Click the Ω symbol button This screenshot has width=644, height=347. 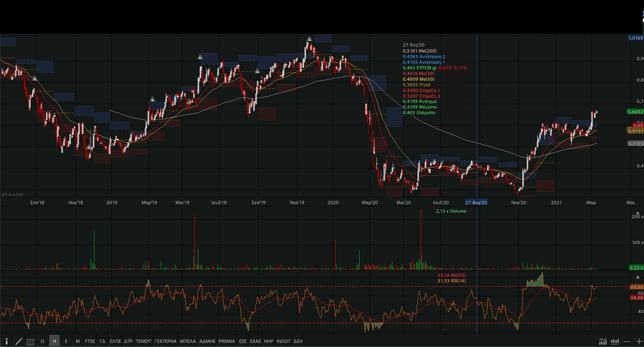pyautogui.click(x=43, y=341)
